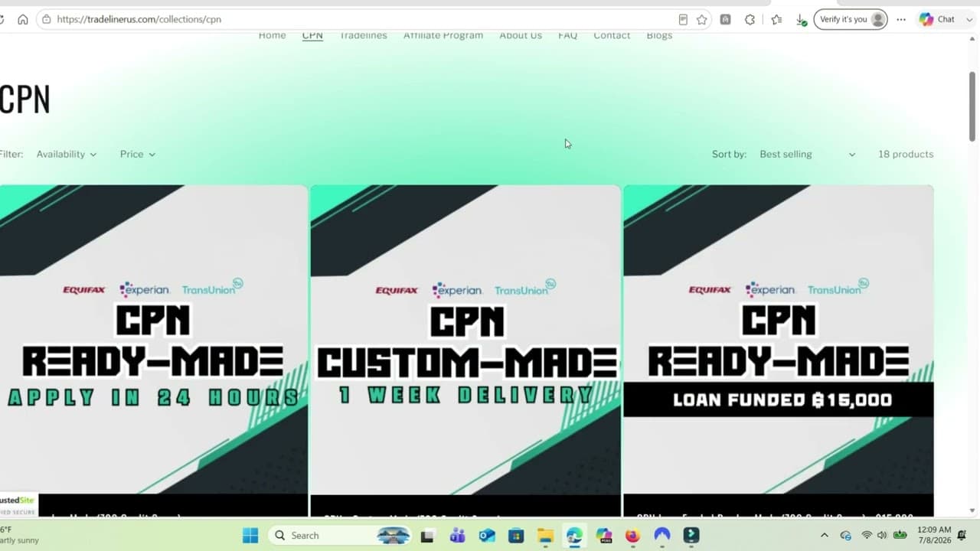
Task: Click the browser Home icon
Action: pos(23,19)
